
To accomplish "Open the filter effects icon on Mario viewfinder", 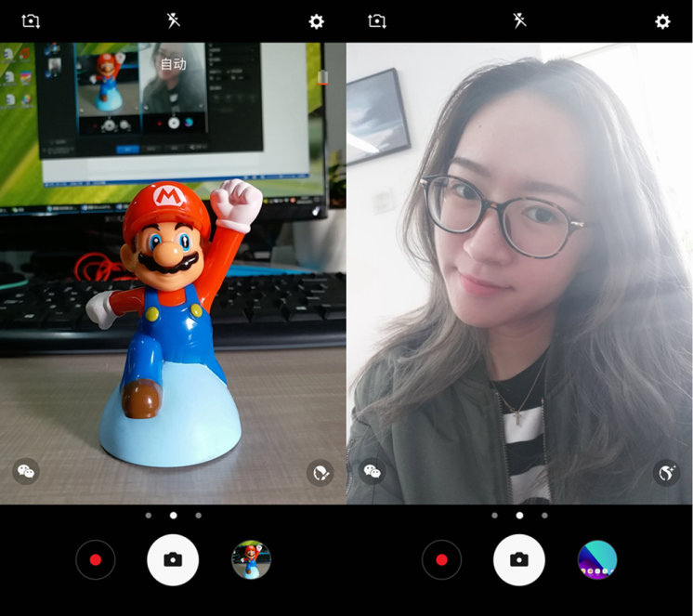I will [320, 473].
